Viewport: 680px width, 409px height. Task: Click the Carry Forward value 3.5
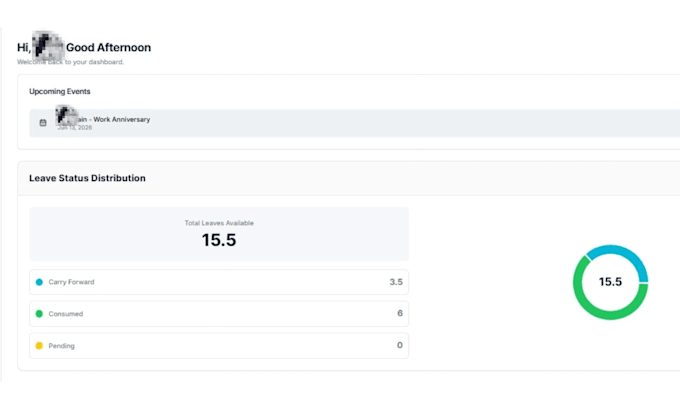(396, 282)
